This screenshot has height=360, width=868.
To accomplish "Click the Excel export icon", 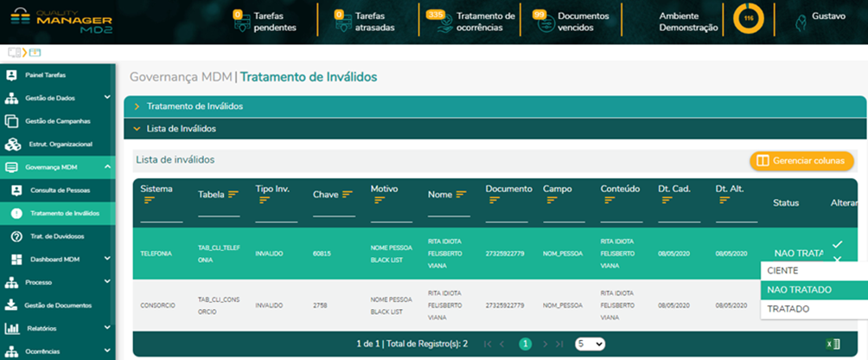I will pyautogui.click(x=833, y=344).
